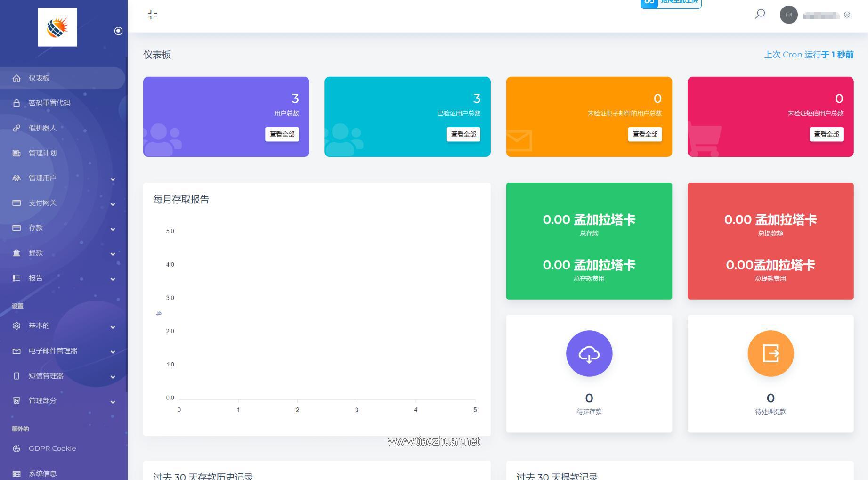Select 管理计划 from the sidebar
Image resolution: width=868 pixels, height=480 pixels.
42,153
